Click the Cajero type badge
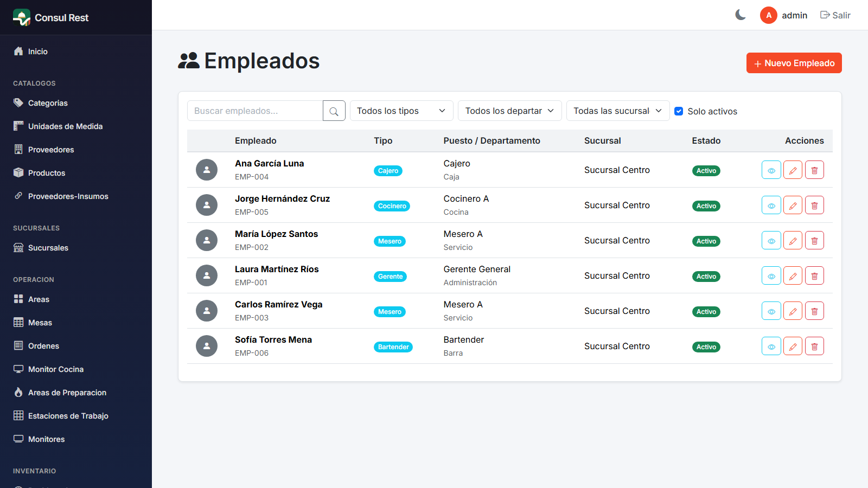Viewport: 868px width, 488px height. coord(388,171)
